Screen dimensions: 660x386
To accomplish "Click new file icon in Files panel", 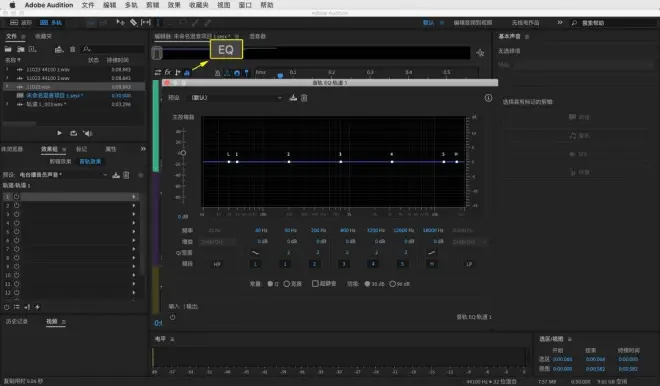I will click(x=32, y=49).
